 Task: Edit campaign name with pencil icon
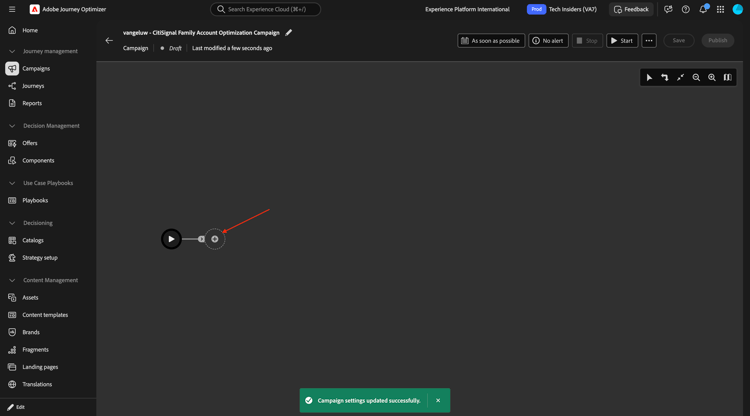click(288, 33)
